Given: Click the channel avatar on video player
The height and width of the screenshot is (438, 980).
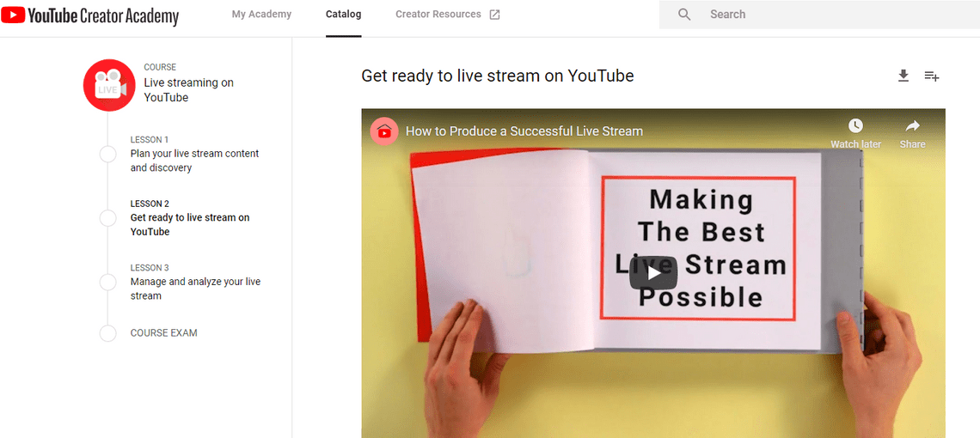Looking at the screenshot, I should [384, 131].
